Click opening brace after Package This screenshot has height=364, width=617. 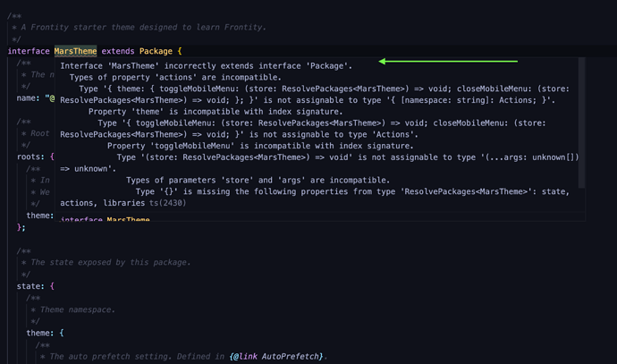(x=180, y=51)
